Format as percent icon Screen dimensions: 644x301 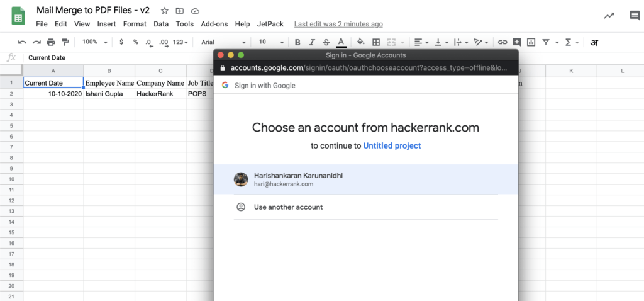[136, 42]
